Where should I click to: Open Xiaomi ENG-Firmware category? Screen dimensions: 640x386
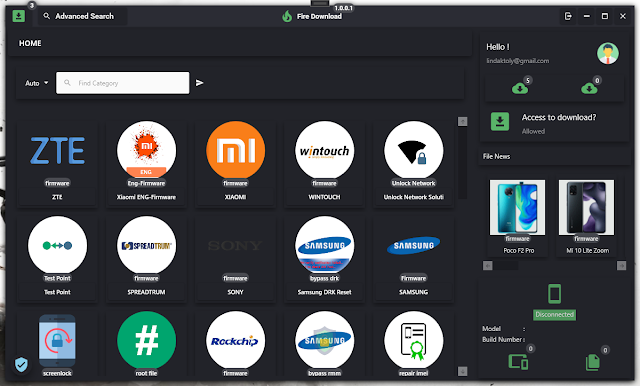click(x=147, y=163)
